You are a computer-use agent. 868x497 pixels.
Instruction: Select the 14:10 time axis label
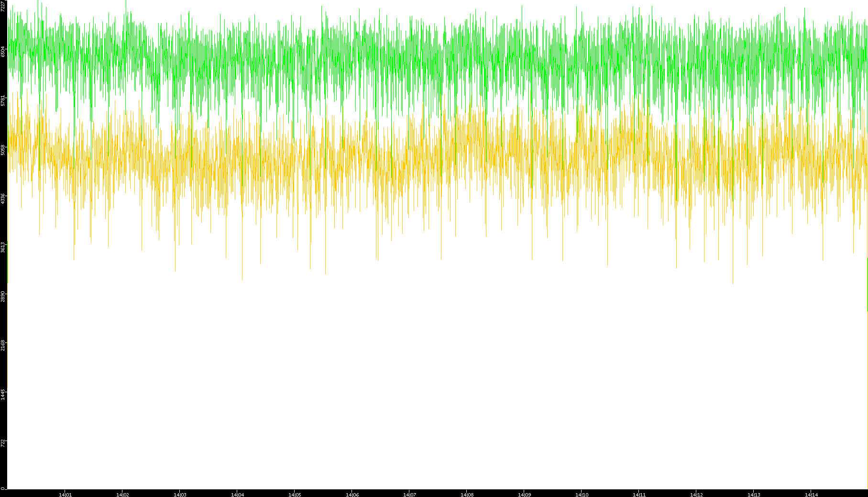pyautogui.click(x=582, y=495)
